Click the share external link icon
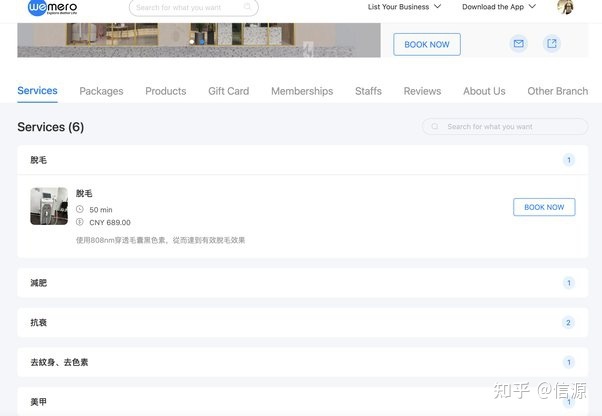This screenshot has width=602, height=416. coord(551,44)
